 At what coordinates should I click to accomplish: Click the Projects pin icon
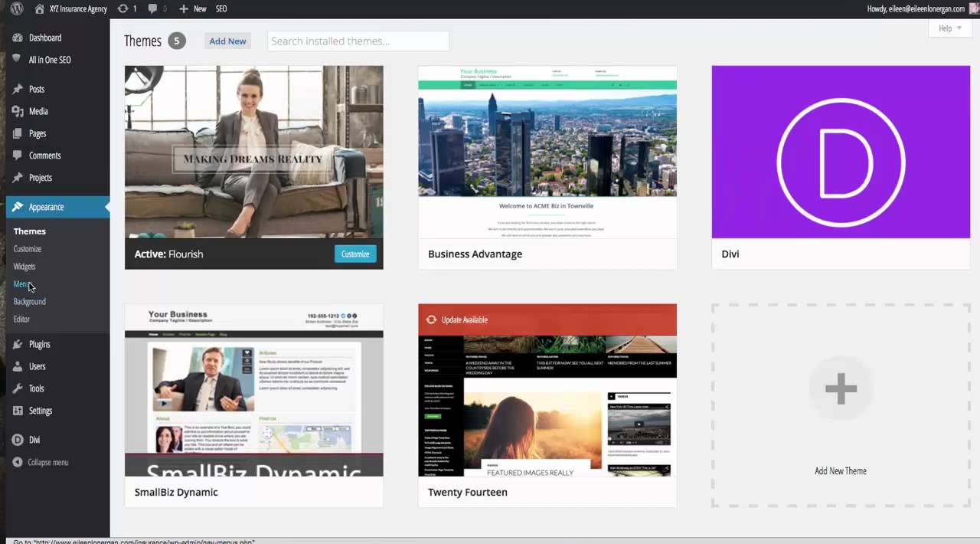(18, 178)
